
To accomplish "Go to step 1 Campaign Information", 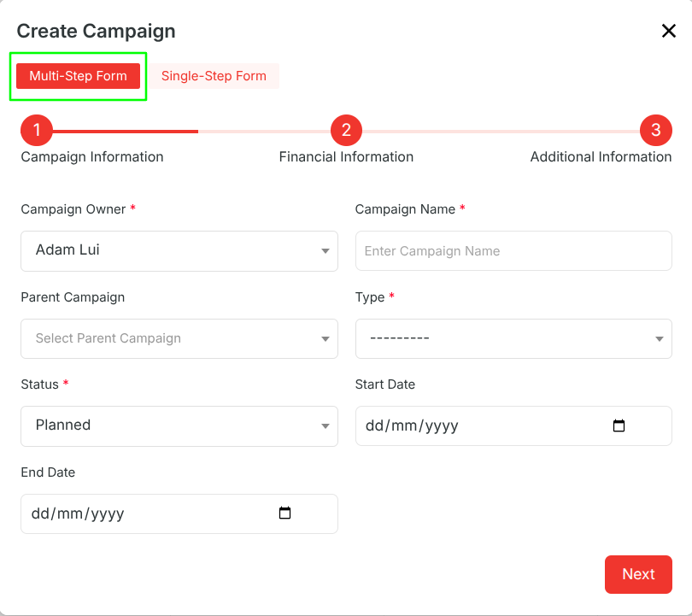I will tap(37, 130).
